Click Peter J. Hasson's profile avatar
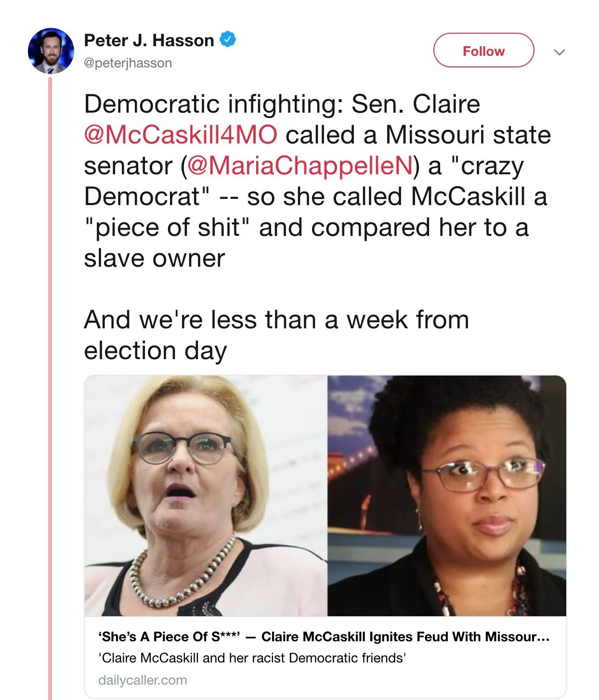 click(51, 51)
